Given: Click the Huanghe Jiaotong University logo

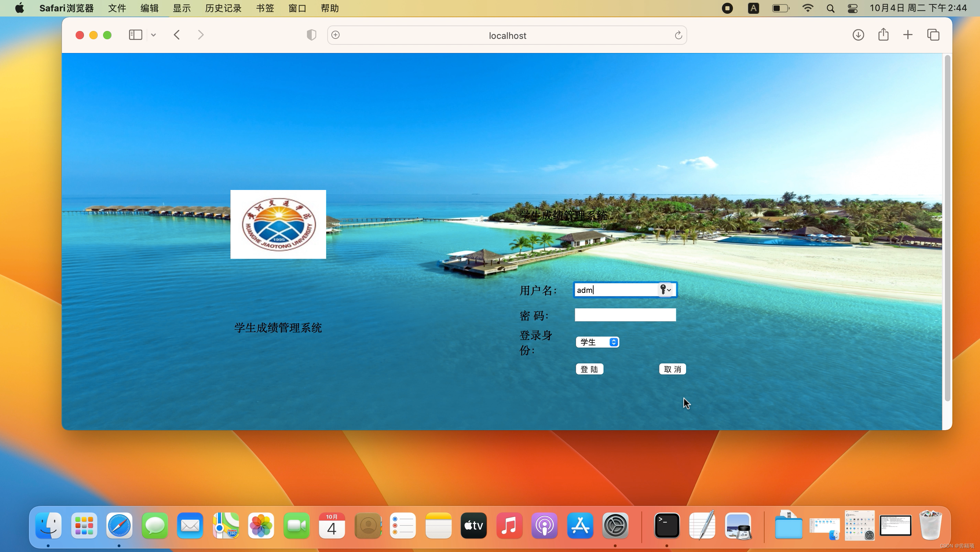Looking at the screenshot, I should tap(278, 224).
